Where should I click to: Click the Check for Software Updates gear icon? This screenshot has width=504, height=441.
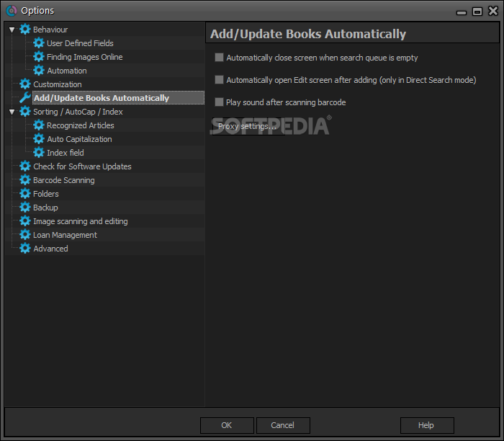[x=24, y=166]
